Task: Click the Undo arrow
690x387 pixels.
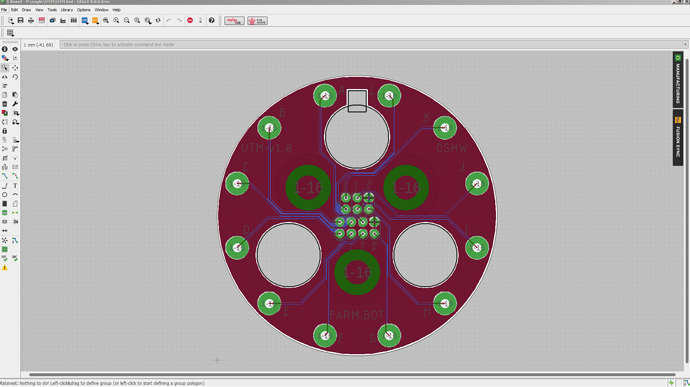Action: (169, 20)
